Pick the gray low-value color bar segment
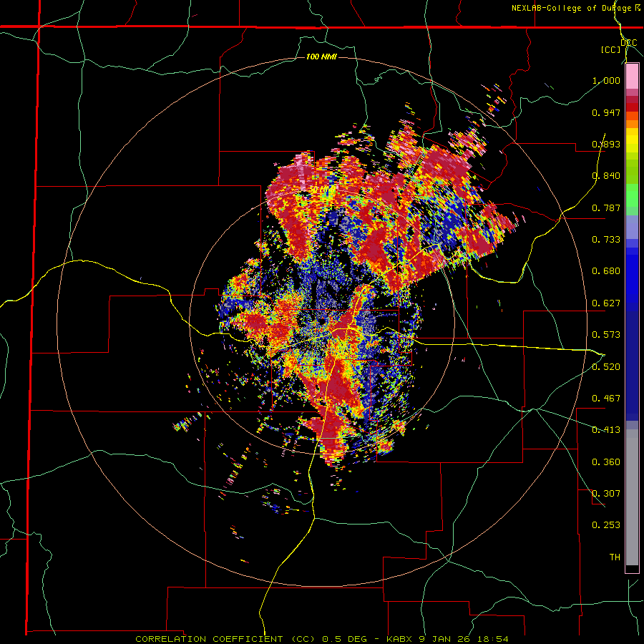This screenshot has height=644, width=644. (632, 497)
